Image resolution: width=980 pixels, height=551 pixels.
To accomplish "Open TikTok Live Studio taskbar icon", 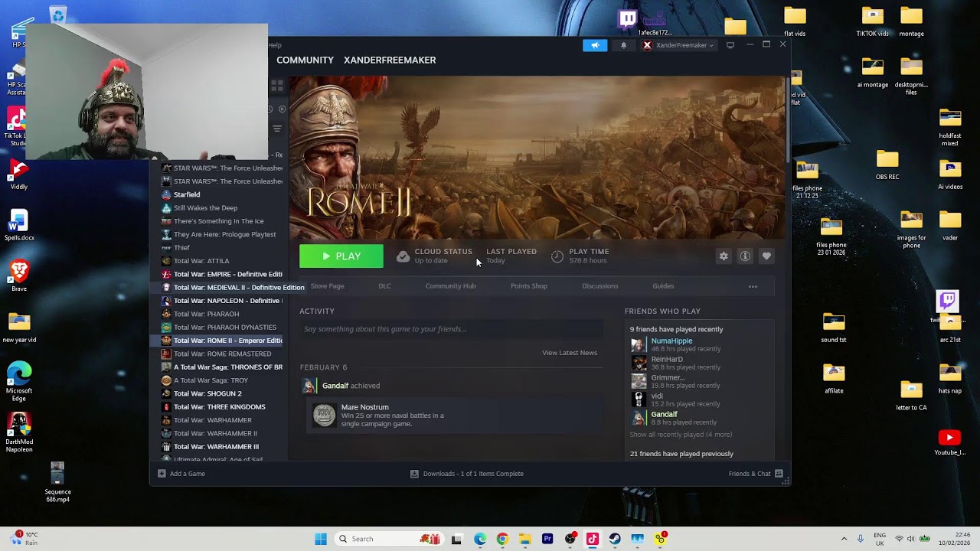I will [x=593, y=539].
